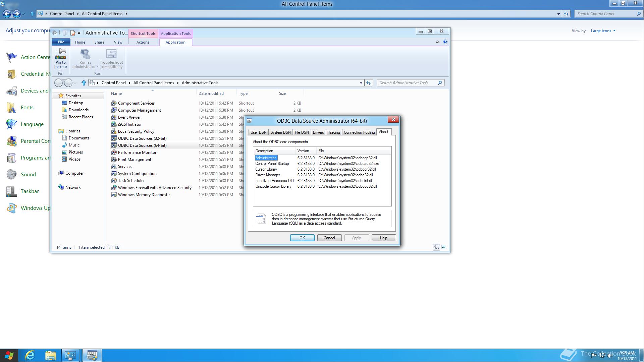Open Sound icon in Control Panel
Viewport: 644px width, 362px height.
(x=11, y=175)
